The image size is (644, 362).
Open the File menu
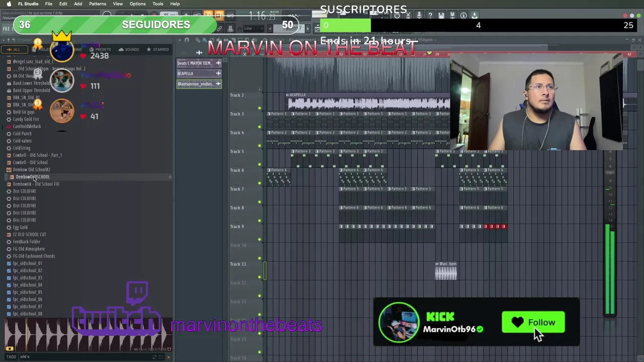[x=49, y=4]
